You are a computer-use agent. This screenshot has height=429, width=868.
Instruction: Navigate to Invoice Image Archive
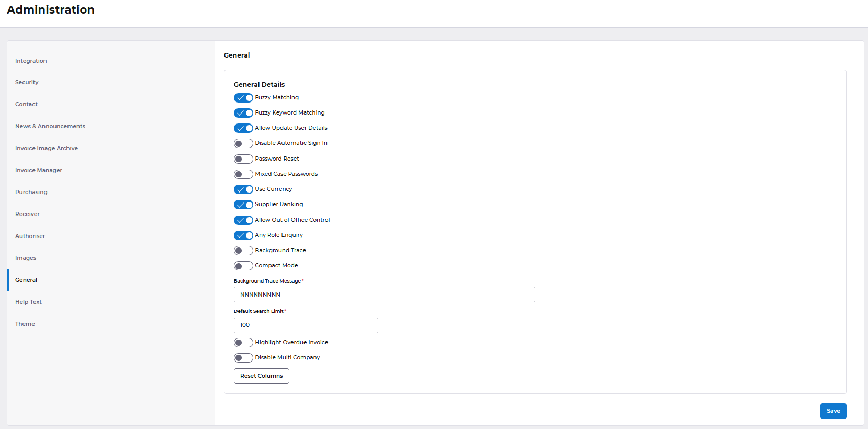[x=47, y=148]
